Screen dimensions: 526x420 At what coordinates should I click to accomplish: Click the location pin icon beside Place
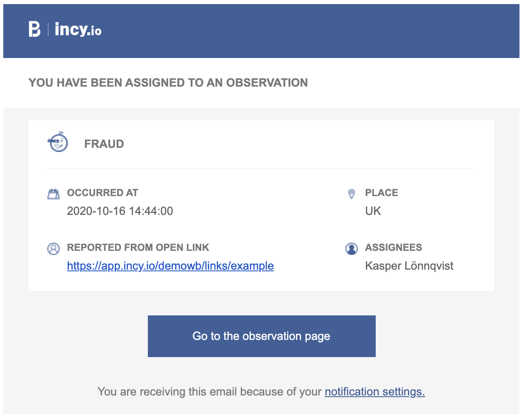pos(351,194)
